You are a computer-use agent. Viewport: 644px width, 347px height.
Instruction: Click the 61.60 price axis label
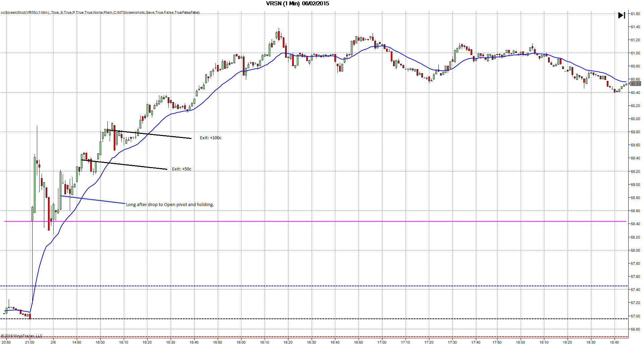tap(635, 14)
